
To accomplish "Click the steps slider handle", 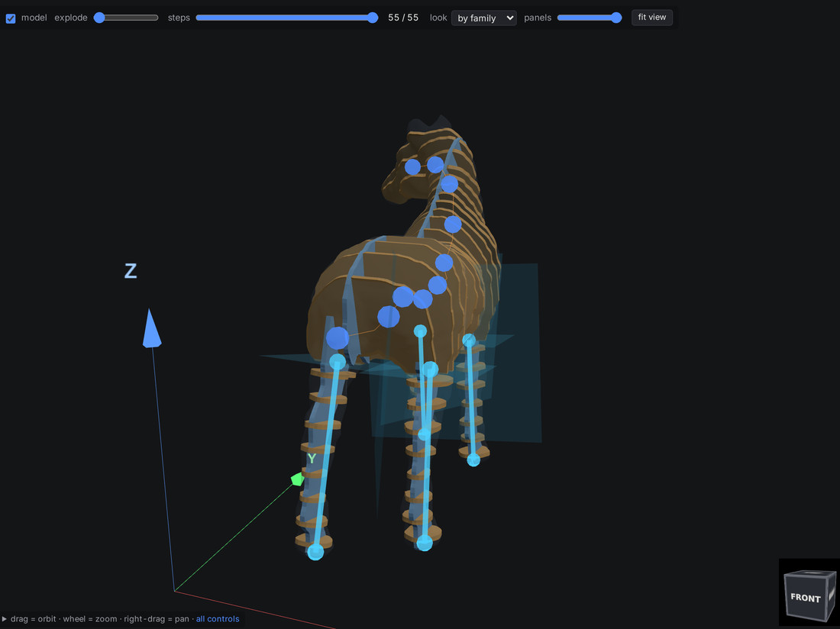I will [x=373, y=18].
